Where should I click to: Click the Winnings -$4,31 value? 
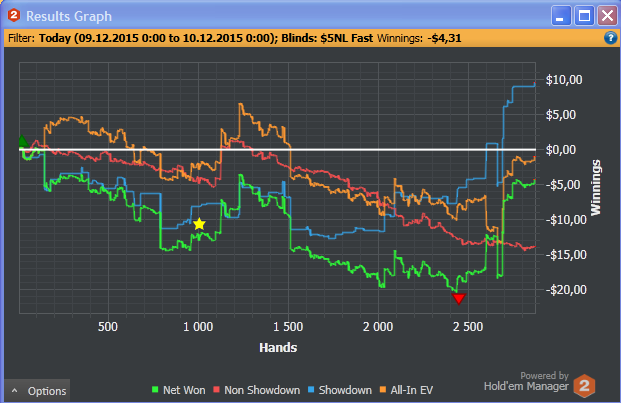tap(444, 38)
